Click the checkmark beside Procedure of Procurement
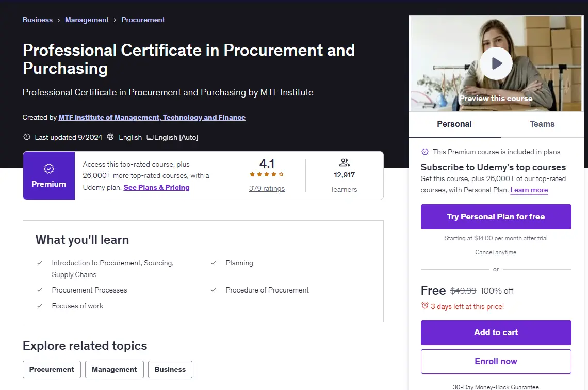The height and width of the screenshot is (390, 588). coord(214,290)
